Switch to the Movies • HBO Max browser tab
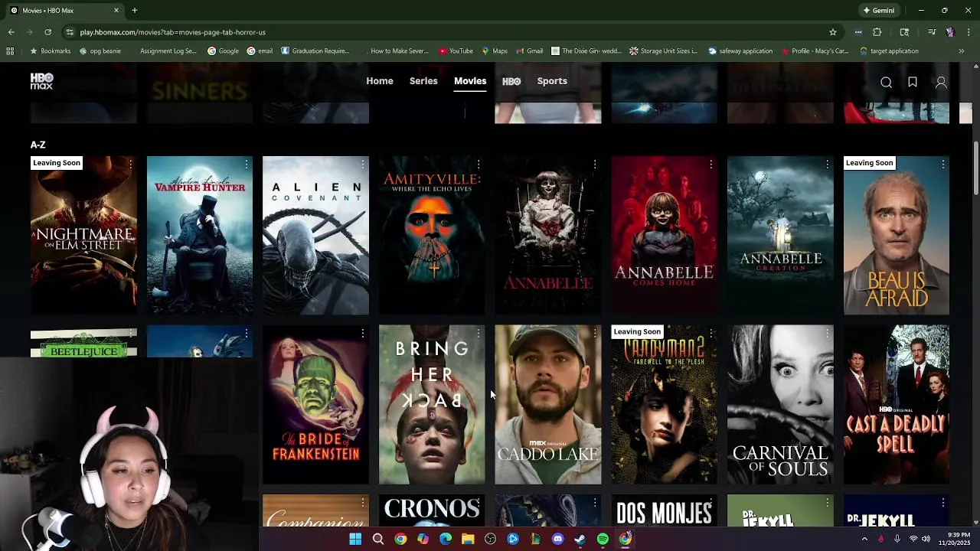 (64, 11)
